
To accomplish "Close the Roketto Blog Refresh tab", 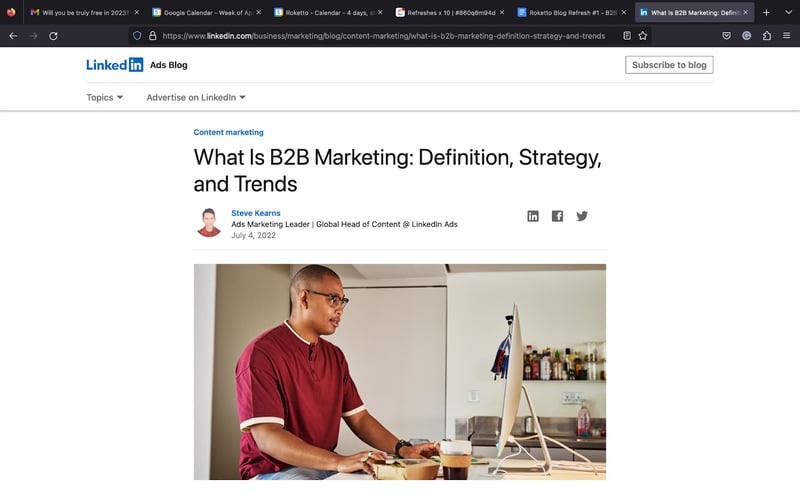I will coord(623,12).
